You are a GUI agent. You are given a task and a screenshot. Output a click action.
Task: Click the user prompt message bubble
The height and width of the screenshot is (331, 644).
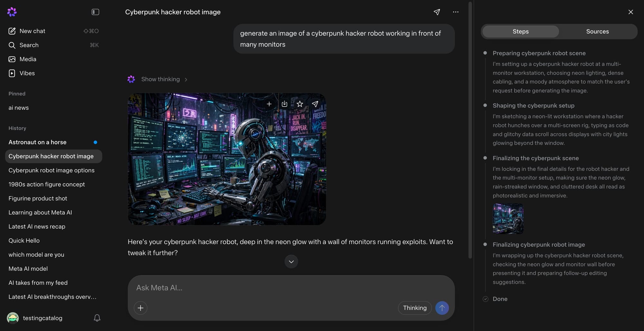344,39
